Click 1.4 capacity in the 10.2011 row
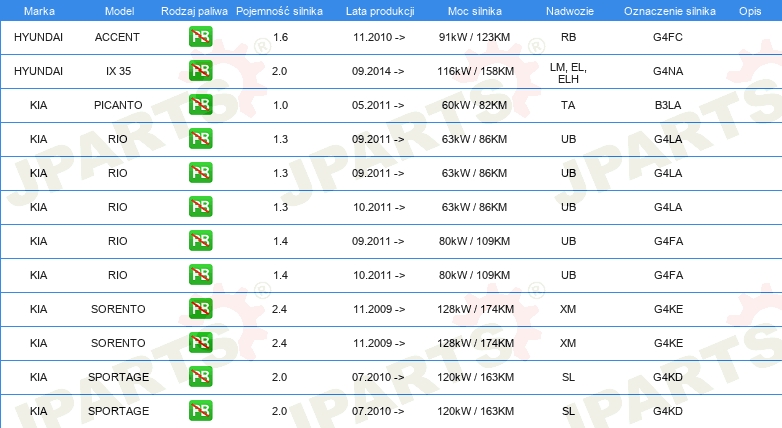782x428 pixels. click(x=280, y=274)
